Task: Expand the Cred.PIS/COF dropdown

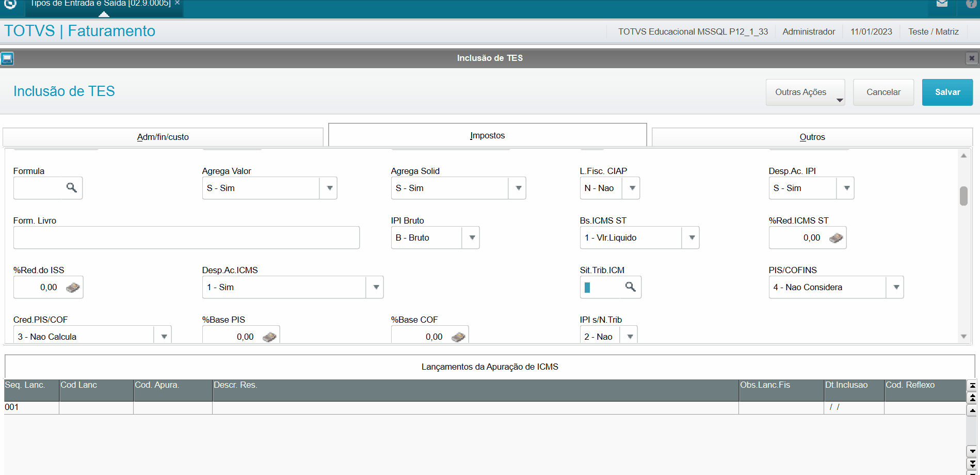Action: coord(163,336)
